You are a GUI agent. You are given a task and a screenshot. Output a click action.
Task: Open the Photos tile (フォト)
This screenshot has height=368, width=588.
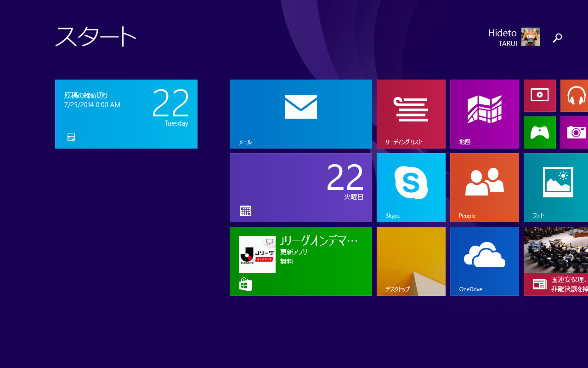(556, 188)
